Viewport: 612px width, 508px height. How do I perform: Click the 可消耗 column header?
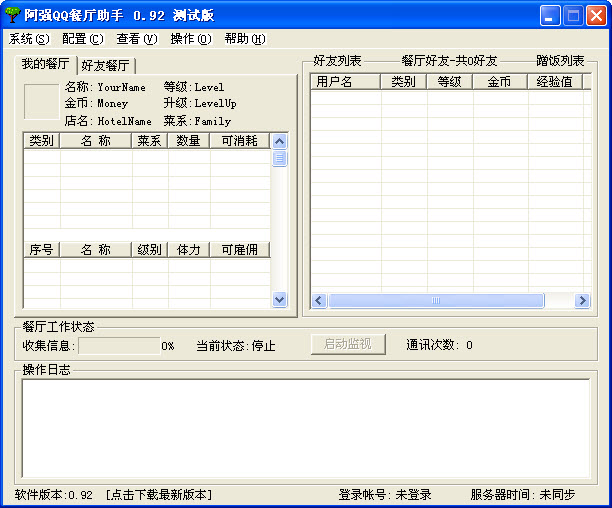239,141
